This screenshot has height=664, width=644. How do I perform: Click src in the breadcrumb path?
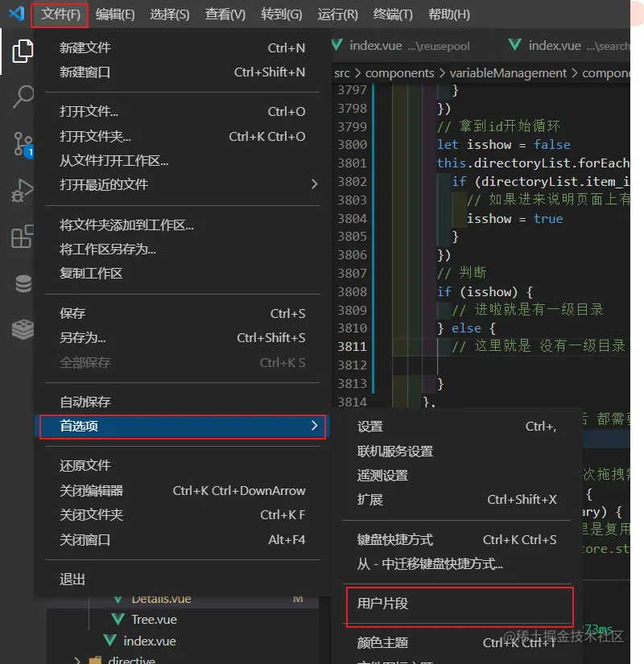pos(342,73)
